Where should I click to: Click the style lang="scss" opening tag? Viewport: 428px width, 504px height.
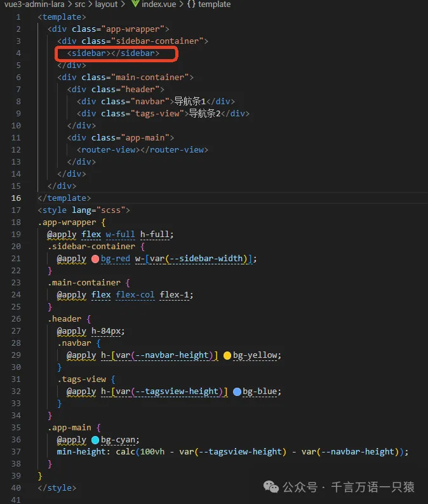(x=84, y=210)
